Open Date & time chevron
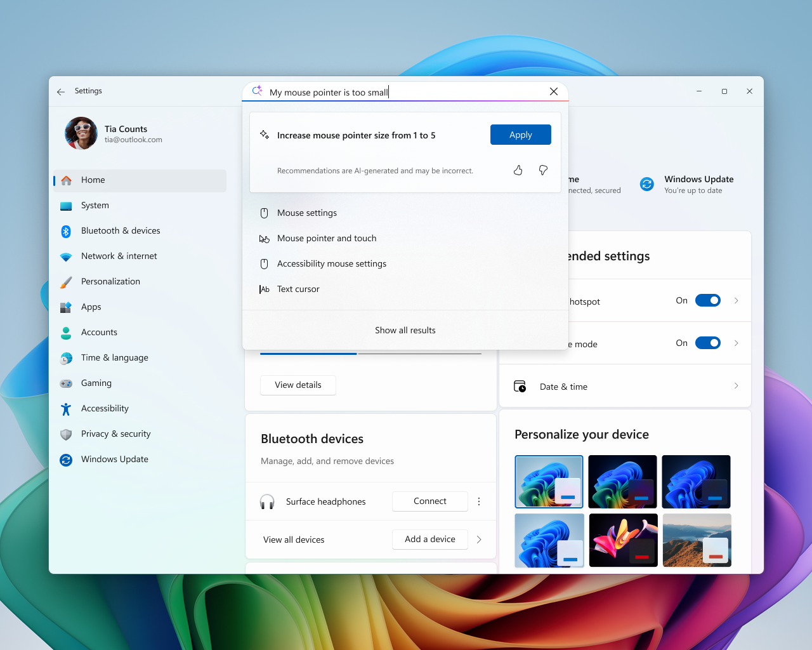This screenshot has width=812, height=650. tap(737, 386)
